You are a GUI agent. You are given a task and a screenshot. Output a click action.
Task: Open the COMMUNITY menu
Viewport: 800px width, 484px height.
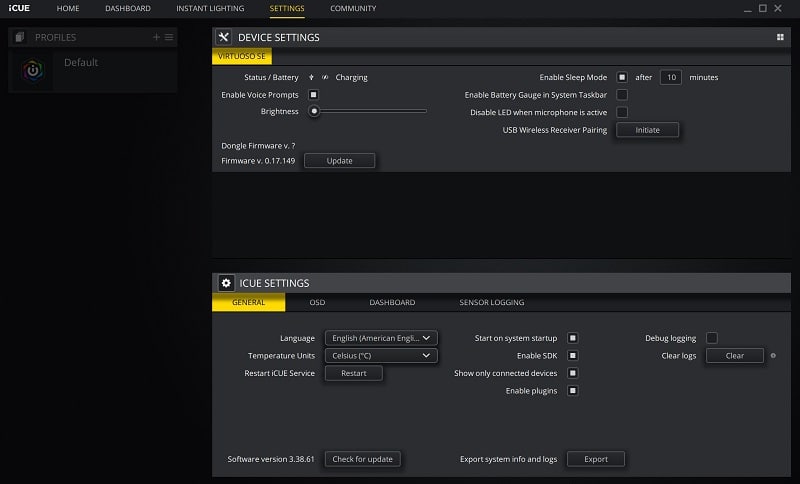tap(353, 8)
